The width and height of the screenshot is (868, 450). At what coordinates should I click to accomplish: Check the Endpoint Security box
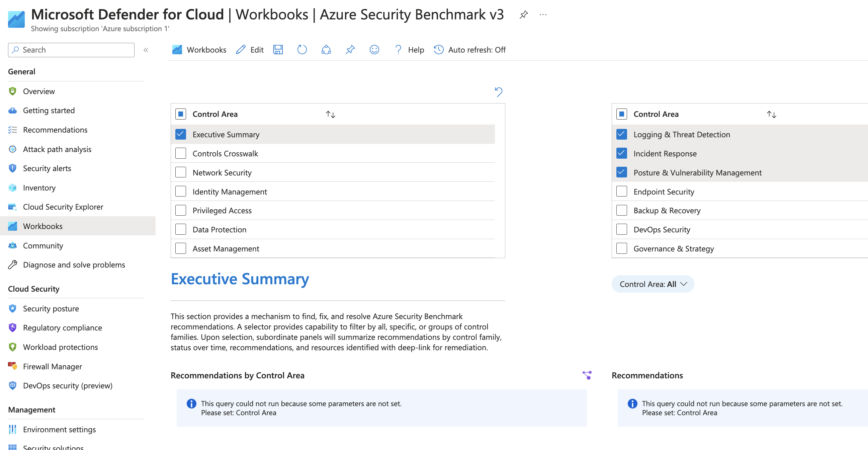click(621, 192)
